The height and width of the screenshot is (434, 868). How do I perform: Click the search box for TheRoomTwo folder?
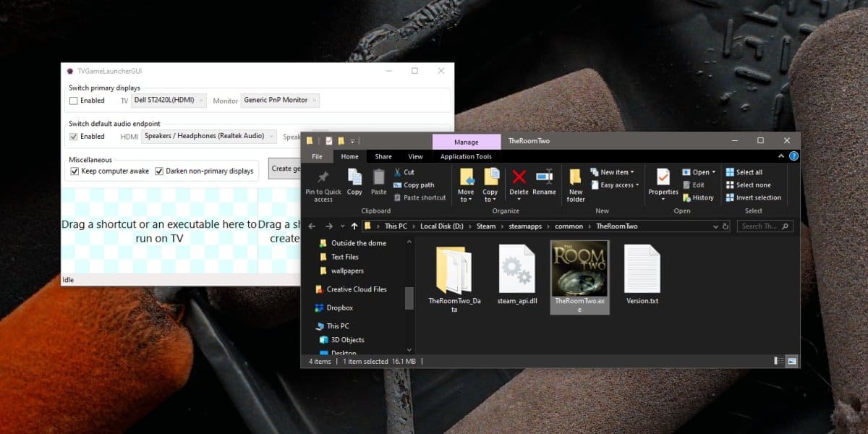(765, 226)
